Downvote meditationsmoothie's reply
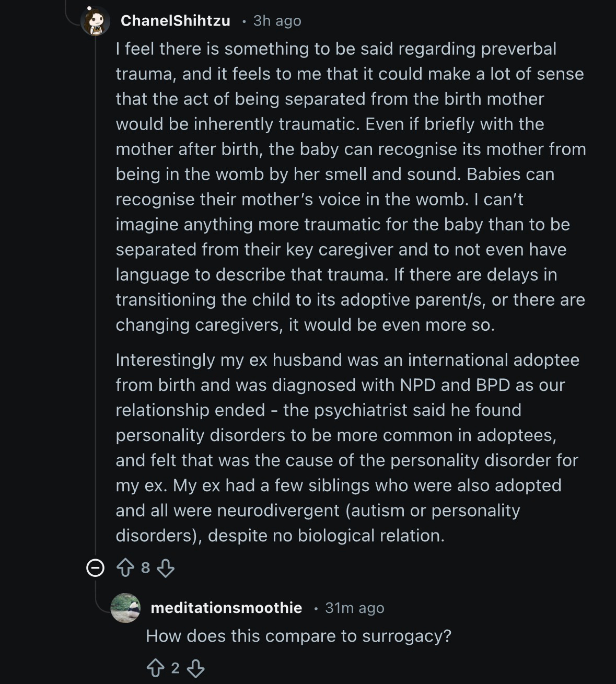Viewport: 616px width, 684px height. (195, 668)
